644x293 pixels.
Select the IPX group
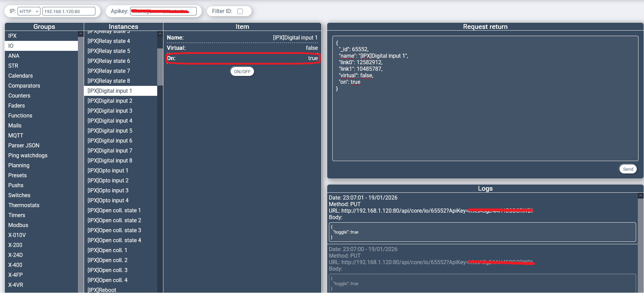pos(41,36)
